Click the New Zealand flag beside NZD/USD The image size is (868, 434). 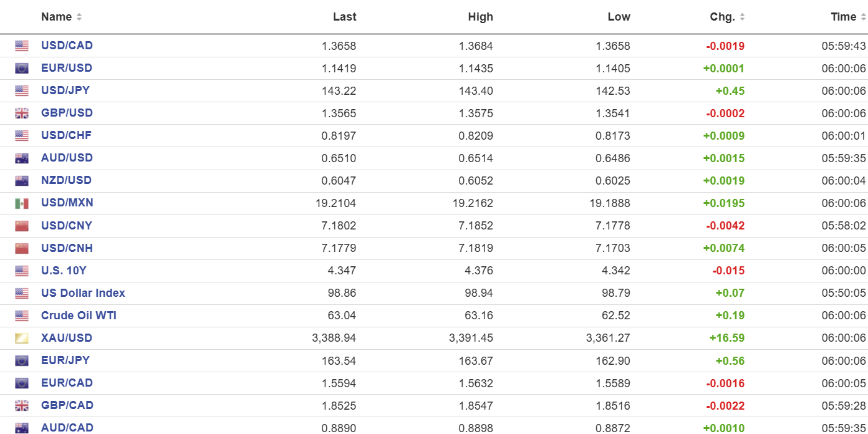22,180
